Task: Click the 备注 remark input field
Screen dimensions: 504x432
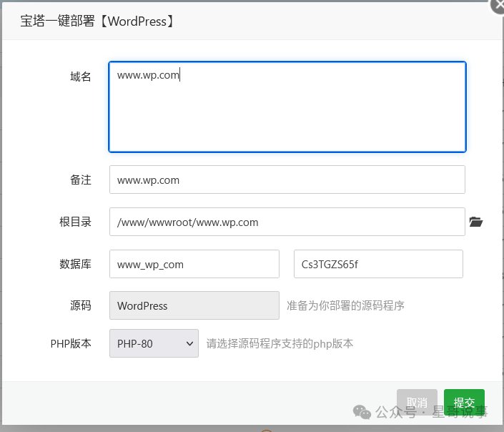Action: point(287,180)
